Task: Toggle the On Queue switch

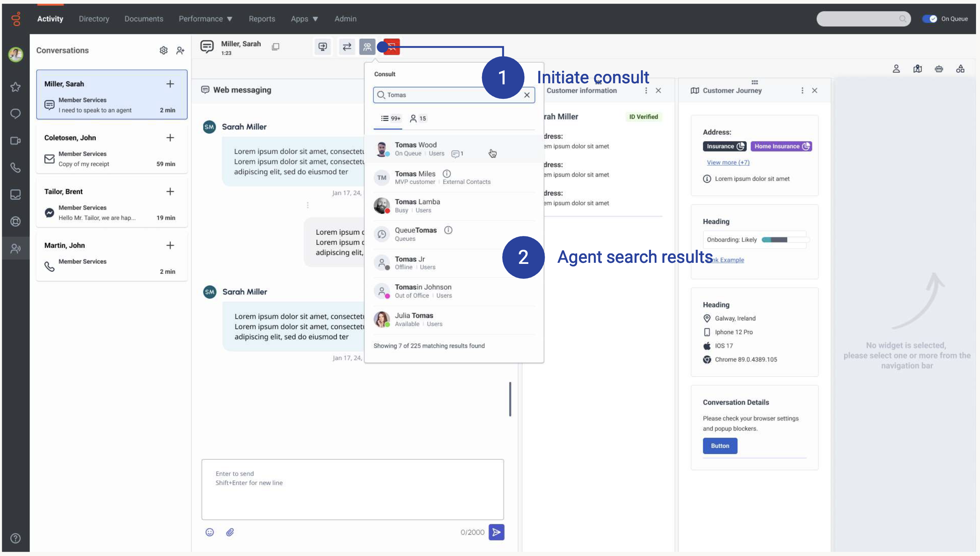Action: pyautogui.click(x=929, y=19)
